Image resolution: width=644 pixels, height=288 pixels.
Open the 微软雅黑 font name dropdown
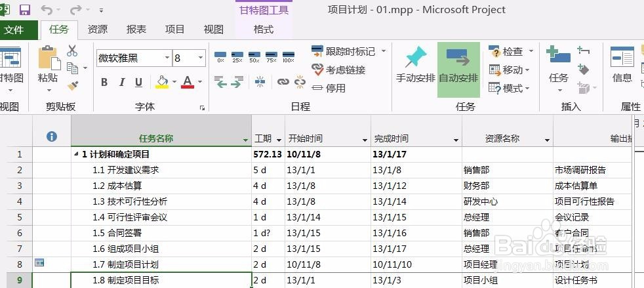coord(167,58)
